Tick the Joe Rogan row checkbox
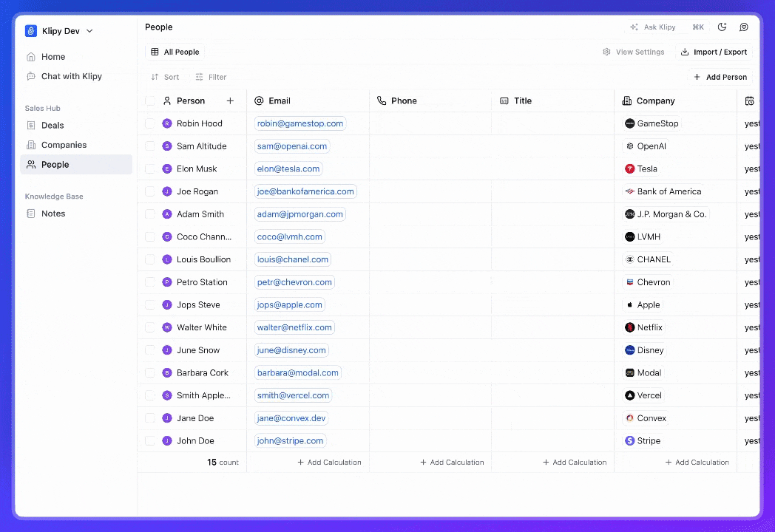The width and height of the screenshot is (775, 532). click(x=150, y=191)
